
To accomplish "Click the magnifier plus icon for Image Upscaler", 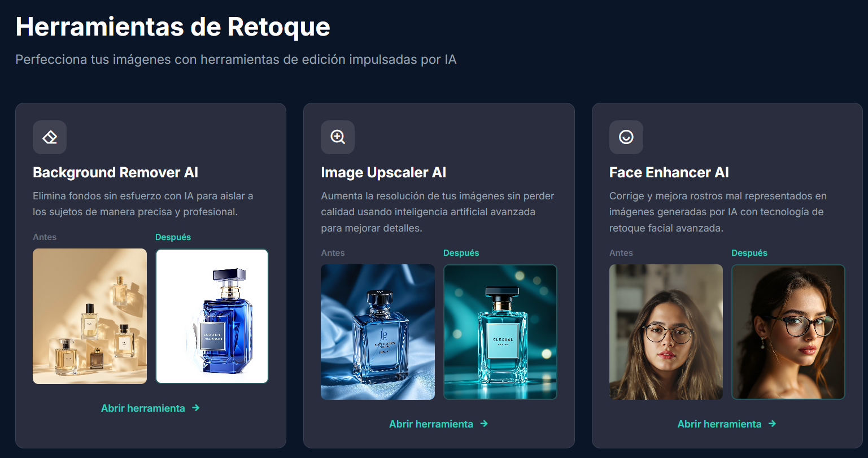I will click(338, 137).
